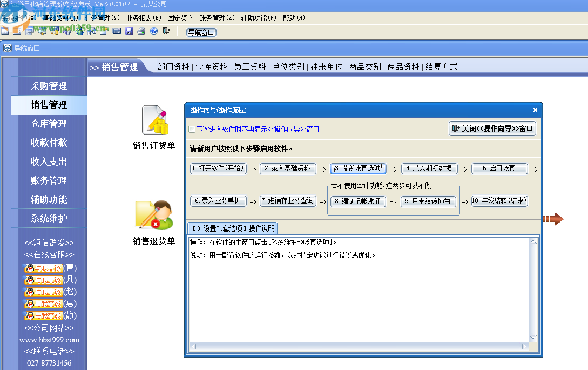The width and height of the screenshot is (588, 370).
Task: Click step 2.录入基础资料 button
Action: click(x=288, y=168)
